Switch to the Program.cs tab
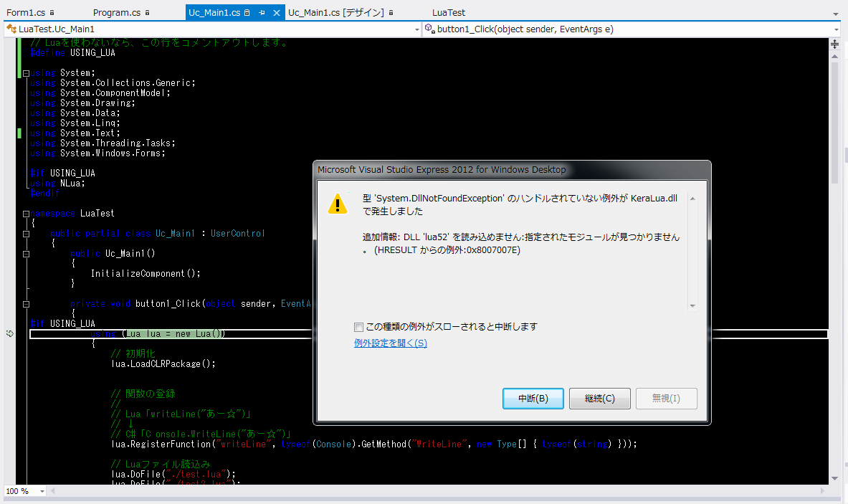848x504 pixels. point(117,12)
